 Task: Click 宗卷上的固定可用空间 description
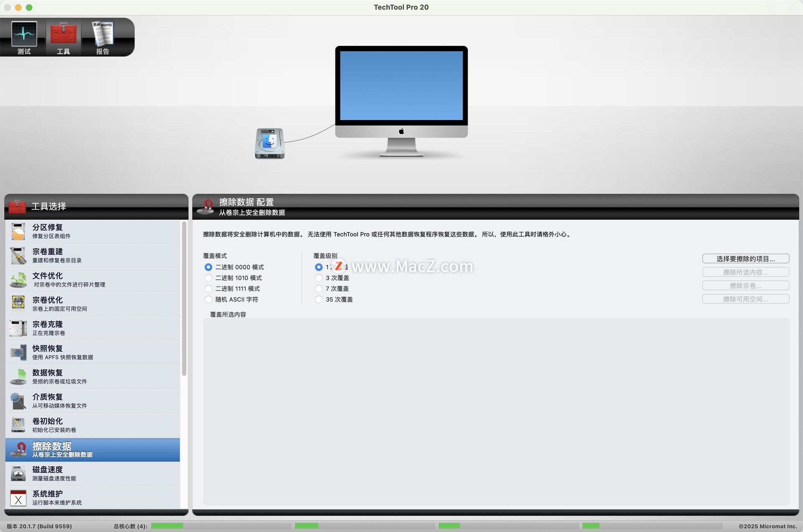point(59,309)
